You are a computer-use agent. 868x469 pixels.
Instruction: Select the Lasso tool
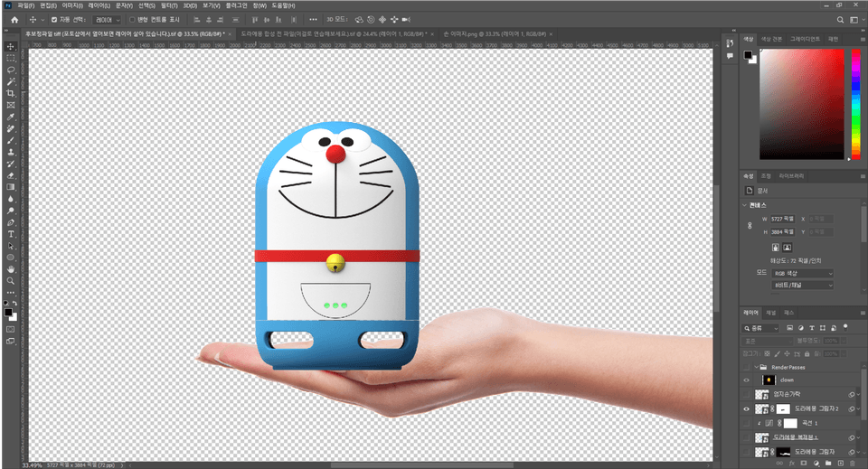[x=11, y=70]
